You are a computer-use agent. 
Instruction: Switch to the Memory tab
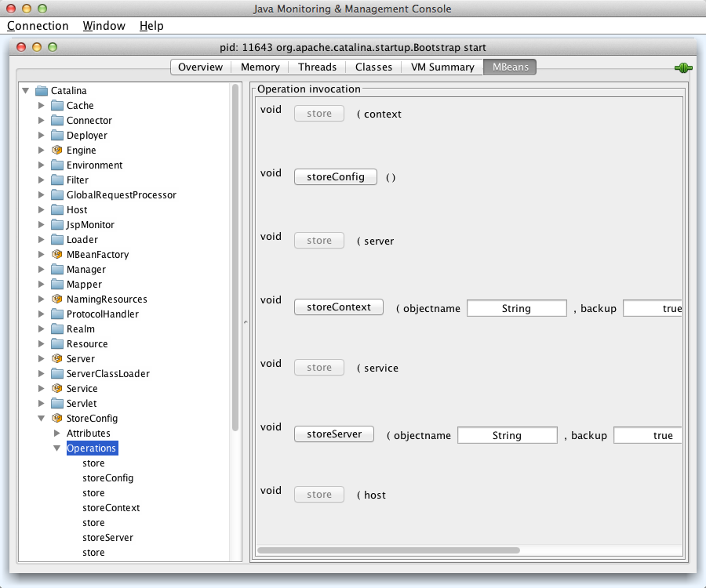tap(260, 67)
